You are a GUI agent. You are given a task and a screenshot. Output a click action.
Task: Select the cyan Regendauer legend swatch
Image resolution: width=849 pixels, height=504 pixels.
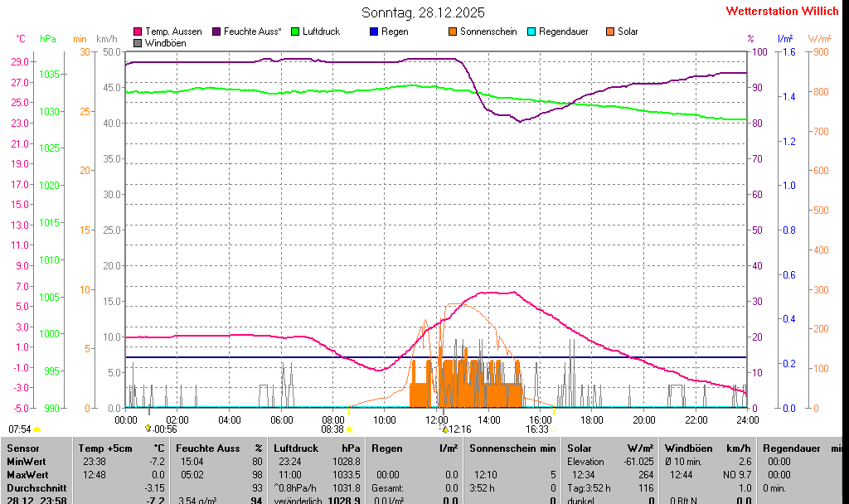tap(531, 31)
